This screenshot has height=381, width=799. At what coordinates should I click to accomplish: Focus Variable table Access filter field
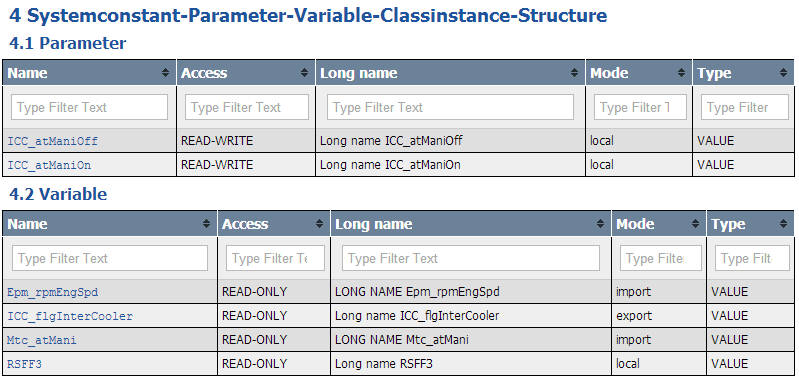[275, 258]
